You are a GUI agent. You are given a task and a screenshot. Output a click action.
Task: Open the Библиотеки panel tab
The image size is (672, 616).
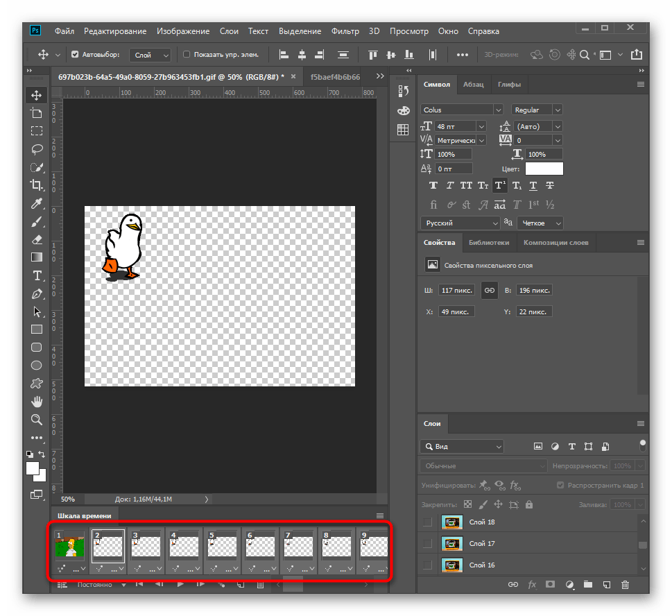(x=488, y=242)
